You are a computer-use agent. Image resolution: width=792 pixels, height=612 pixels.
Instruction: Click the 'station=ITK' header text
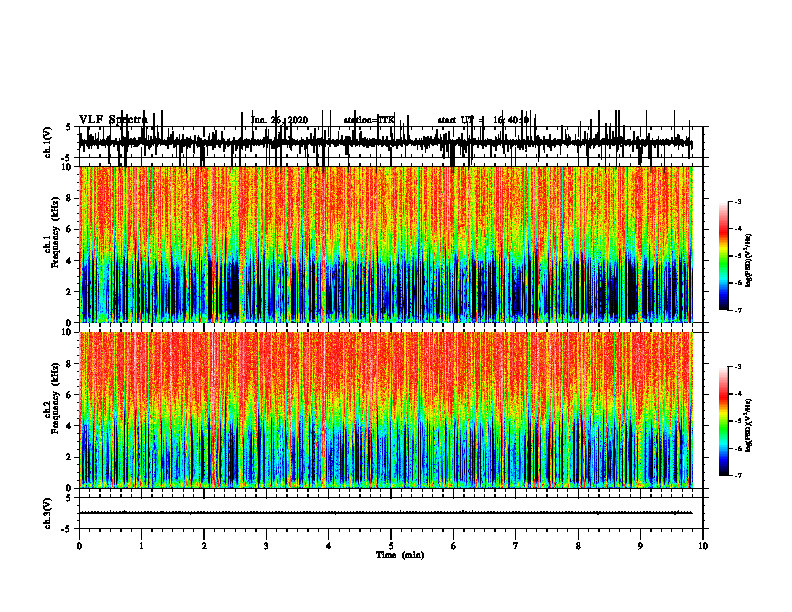(x=369, y=120)
